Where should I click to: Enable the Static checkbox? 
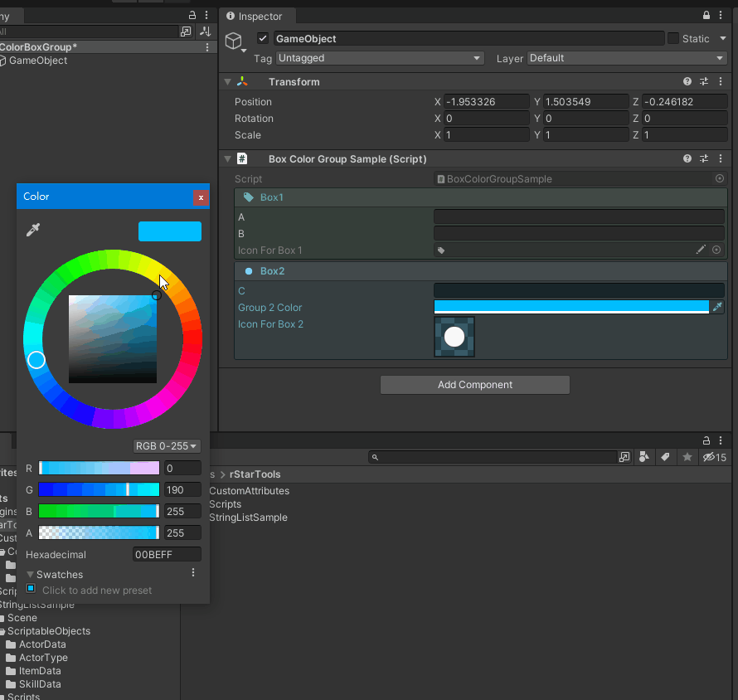(x=673, y=38)
